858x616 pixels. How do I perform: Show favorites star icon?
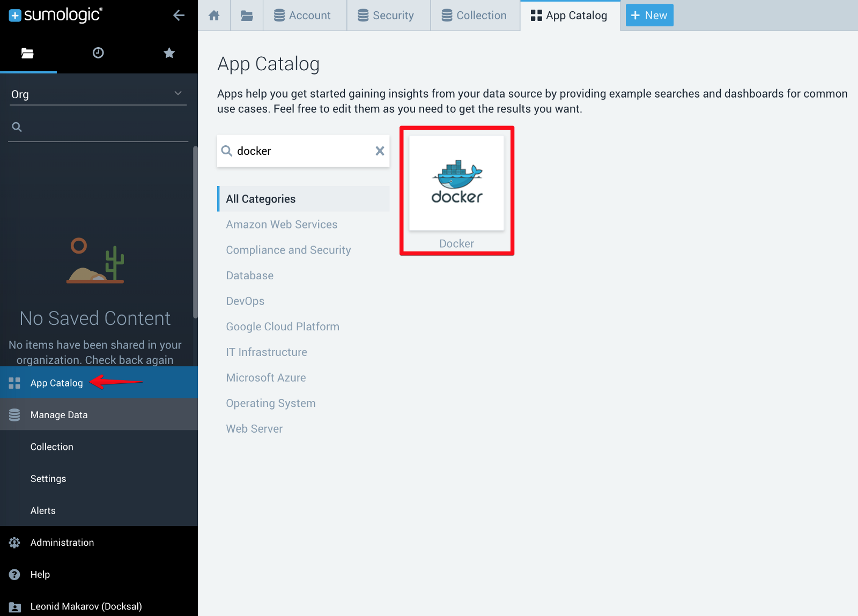point(169,53)
